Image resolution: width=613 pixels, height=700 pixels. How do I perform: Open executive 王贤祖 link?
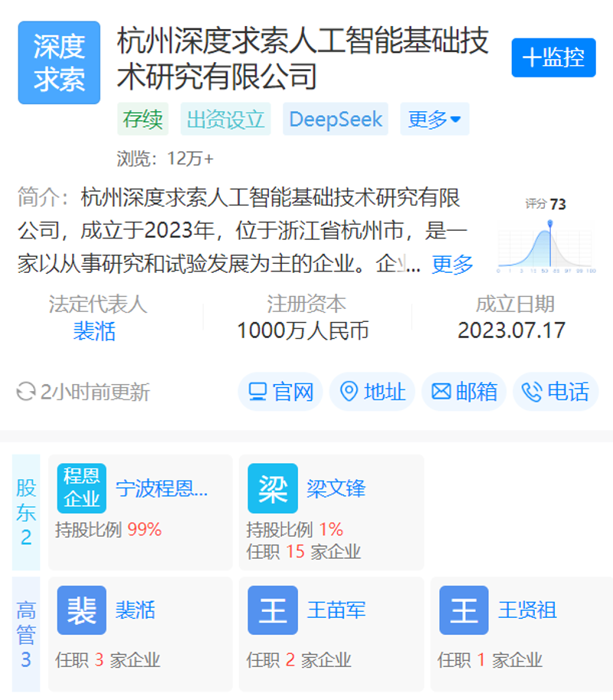[x=527, y=610]
